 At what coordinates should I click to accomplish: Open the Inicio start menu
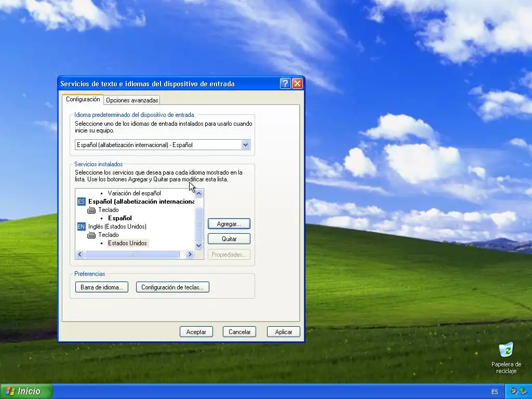(26, 391)
